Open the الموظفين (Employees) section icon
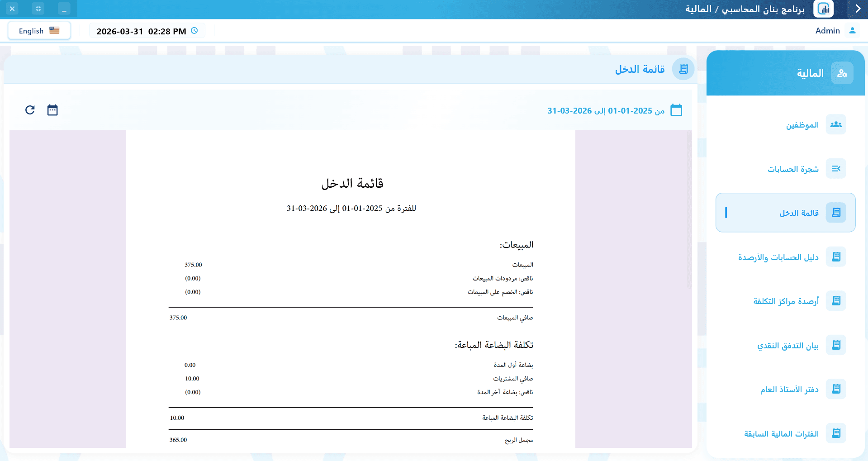 pyautogui.click(x=835, y=124)
